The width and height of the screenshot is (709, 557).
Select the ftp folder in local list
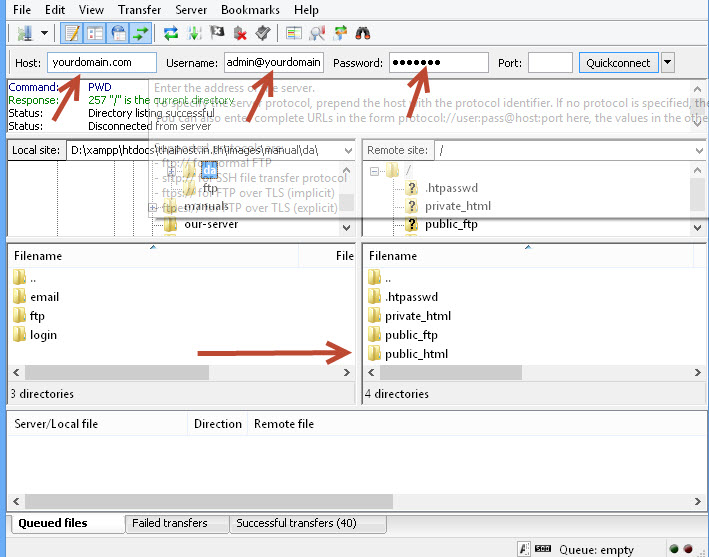coord(37,316)
